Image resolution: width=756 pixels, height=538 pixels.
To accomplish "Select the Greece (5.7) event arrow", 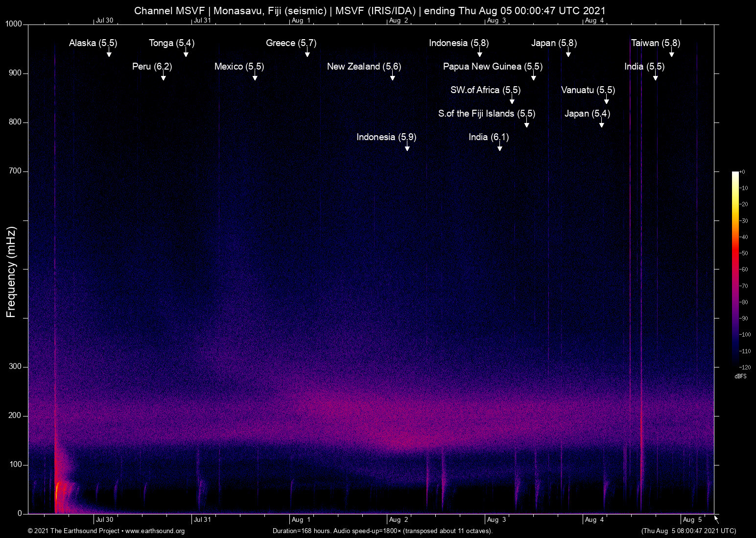I will [x=307, y=52].
